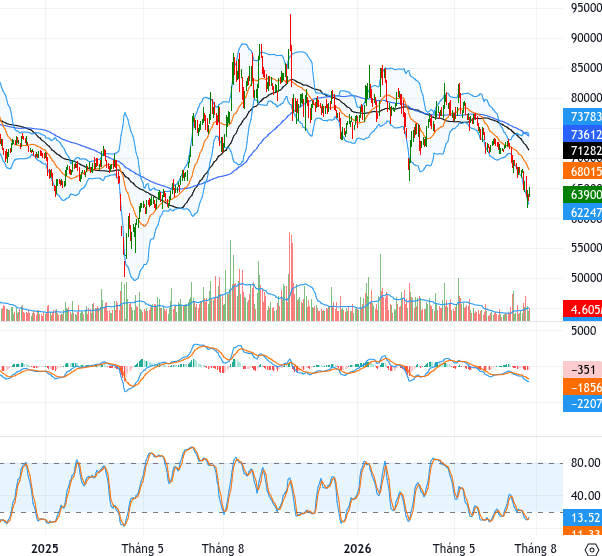Click the 40.00 stochastic scale label
Screen dimensions: 602x556
(586, 496)
